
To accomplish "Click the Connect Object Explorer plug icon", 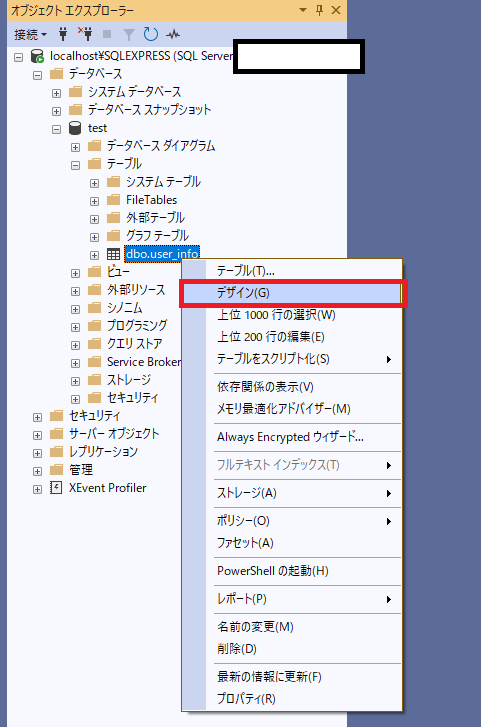I will click(x=63, y=34).
